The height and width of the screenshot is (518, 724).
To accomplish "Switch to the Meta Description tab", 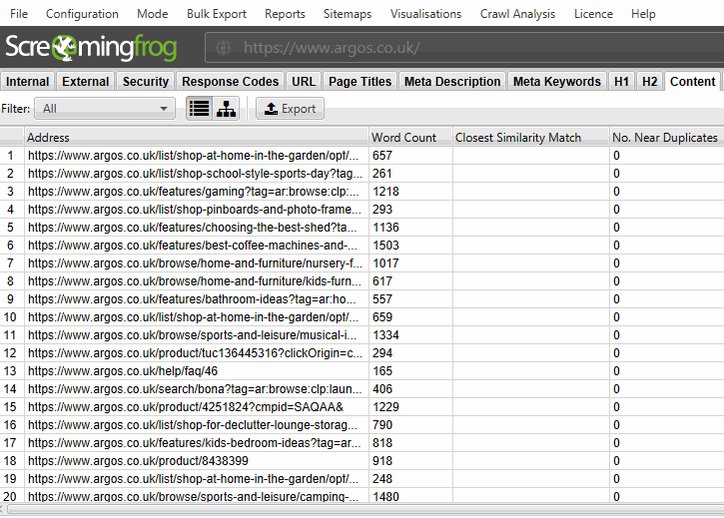I will pyautogui.click(x=452, y=82).
